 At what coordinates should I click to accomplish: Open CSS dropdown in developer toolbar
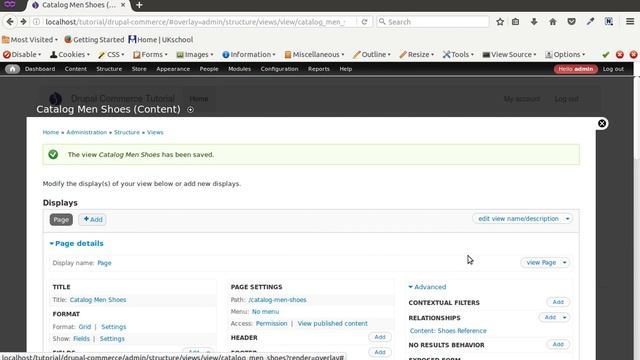[111, 54]
